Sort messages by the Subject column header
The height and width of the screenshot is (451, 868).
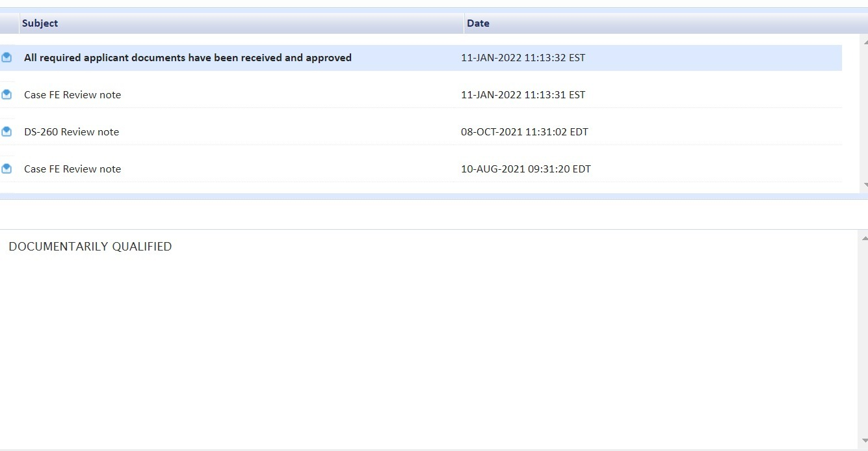click(x=40, y=23)
